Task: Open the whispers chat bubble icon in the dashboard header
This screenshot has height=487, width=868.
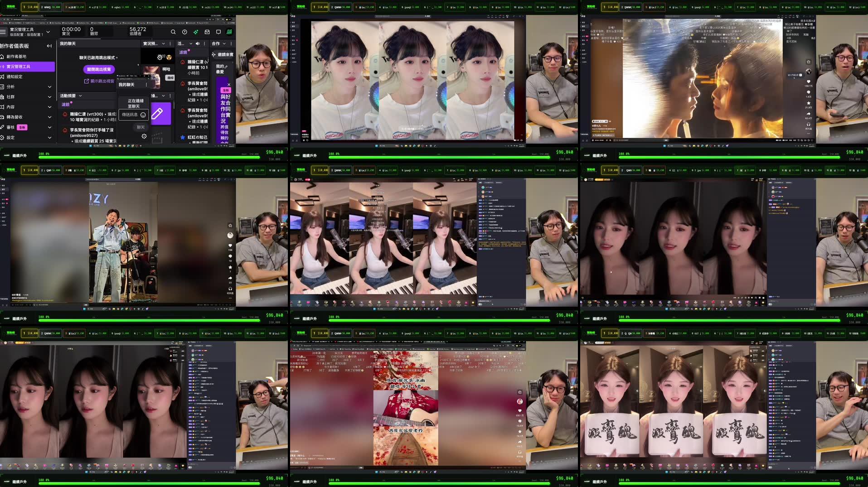Action: (218, 32)
